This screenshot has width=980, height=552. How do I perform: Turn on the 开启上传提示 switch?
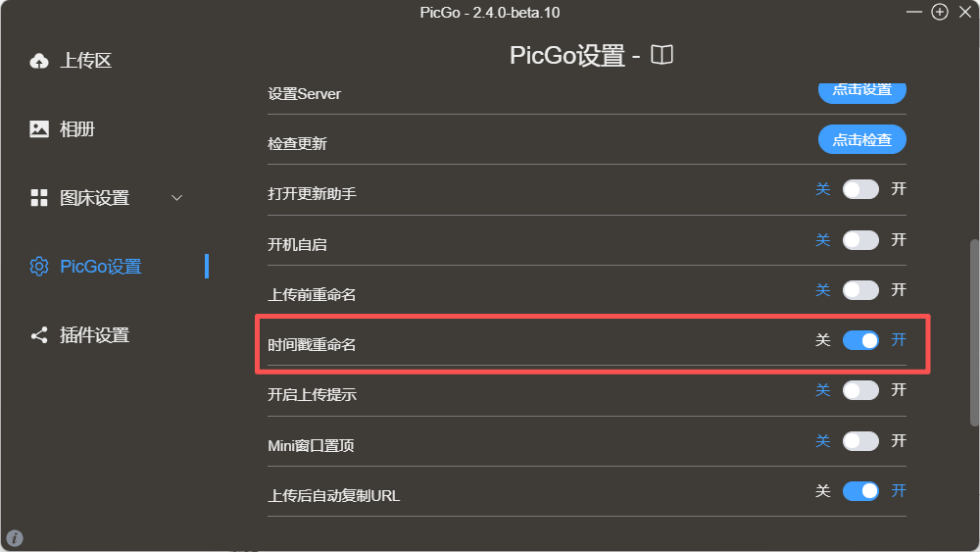(x=860, y=390)
